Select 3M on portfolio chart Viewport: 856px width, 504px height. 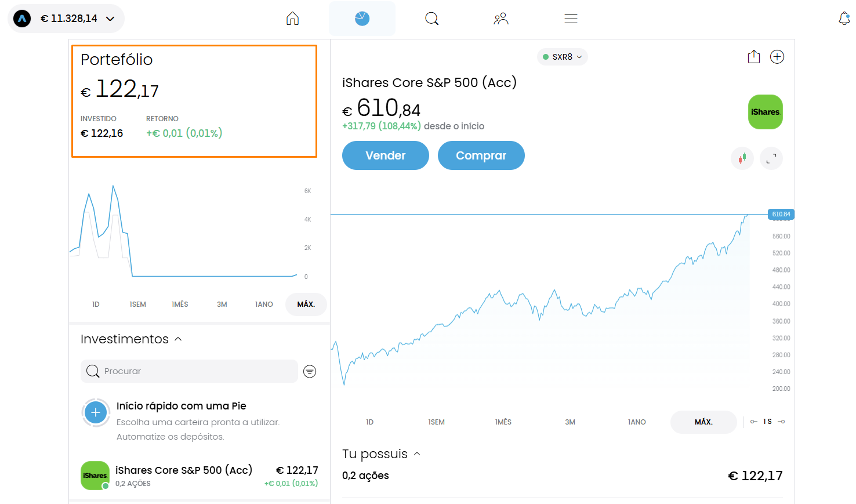[222, 304]
